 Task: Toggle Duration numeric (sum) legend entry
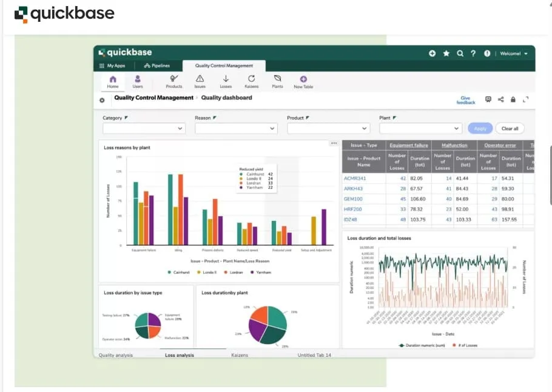coord(422,345)
